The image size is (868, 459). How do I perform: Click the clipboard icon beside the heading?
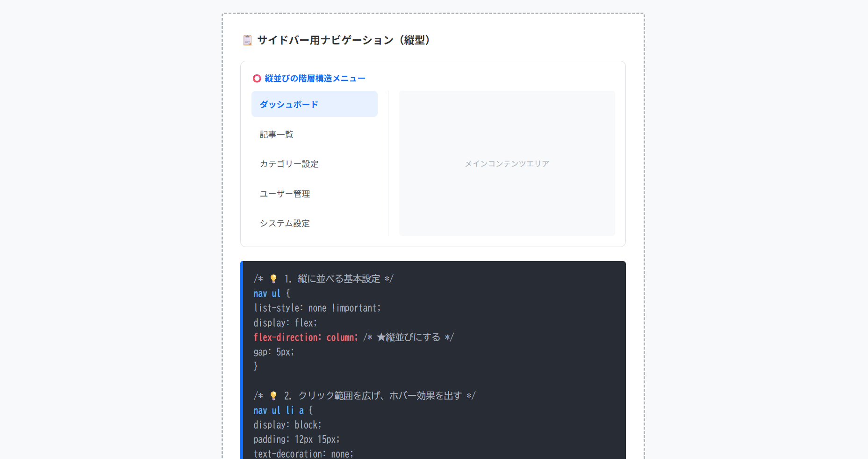(x=247, y=40)
